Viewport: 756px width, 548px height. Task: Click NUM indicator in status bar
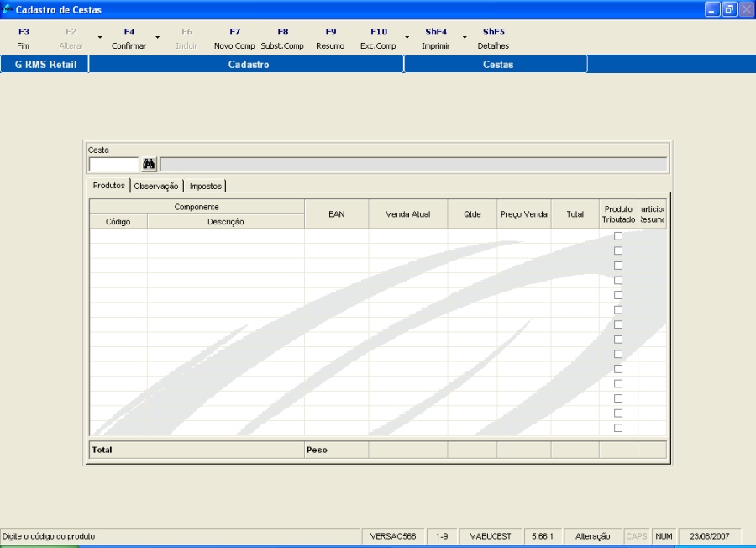(664, 536)
